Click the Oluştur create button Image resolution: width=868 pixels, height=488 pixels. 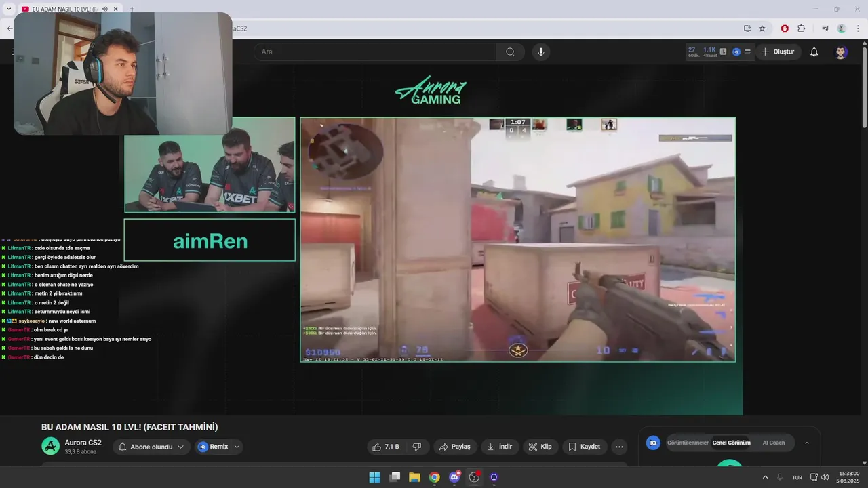click(778, 52)
